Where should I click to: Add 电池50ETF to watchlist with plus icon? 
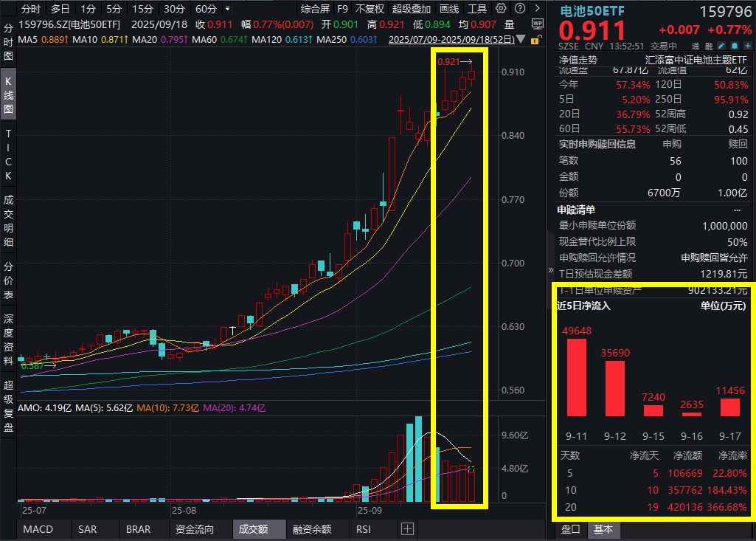[x=747, y=46]
